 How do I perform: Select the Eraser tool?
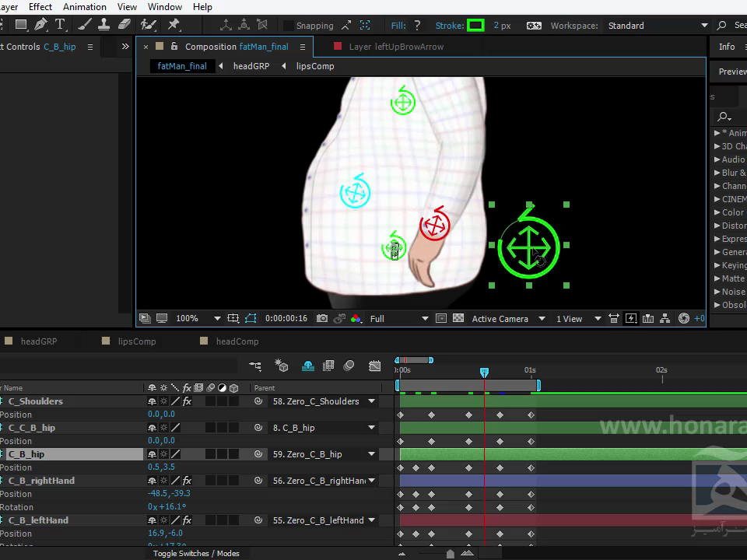(x=124, y=25)
